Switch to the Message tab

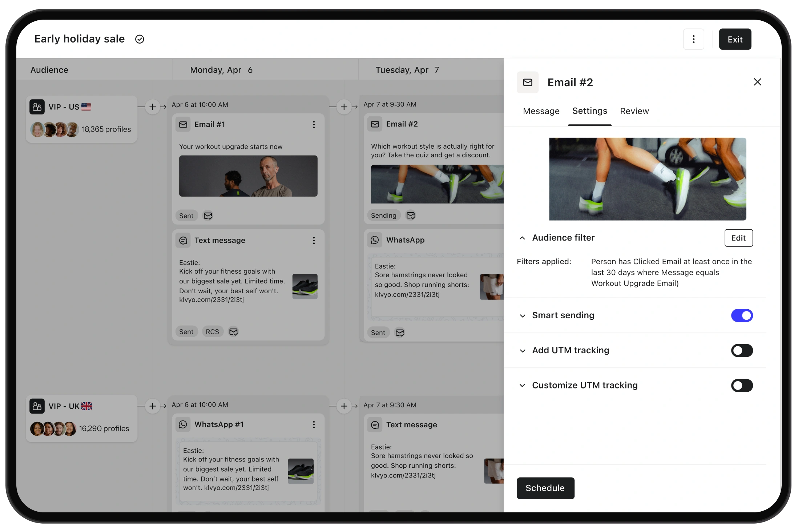coord(541,111)
